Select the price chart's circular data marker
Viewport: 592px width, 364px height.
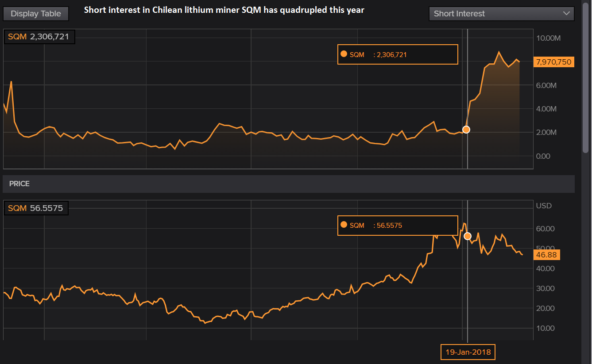(467, 236)
